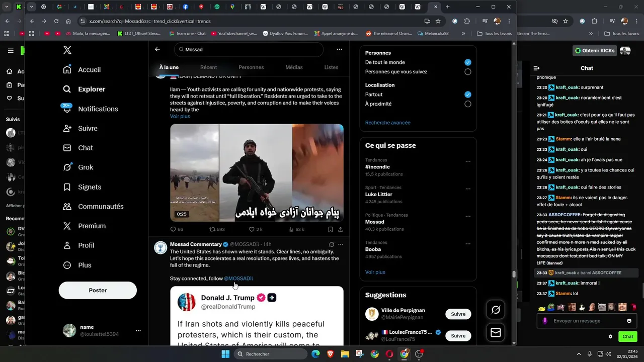Bookmark the Ilam video post

coord(331,229)
